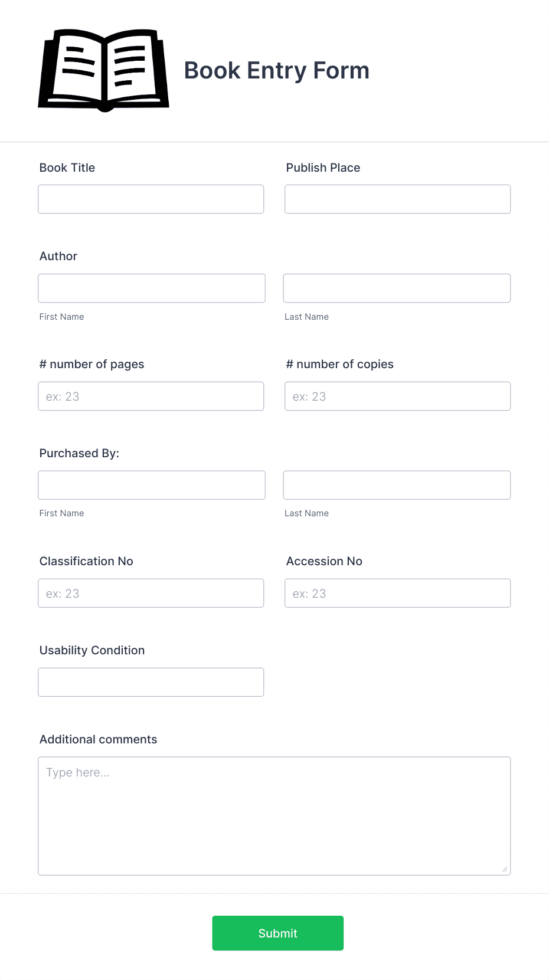Focus the Classification No input field
The width and height of the screenshot is (549, 980).
(151, 593)
